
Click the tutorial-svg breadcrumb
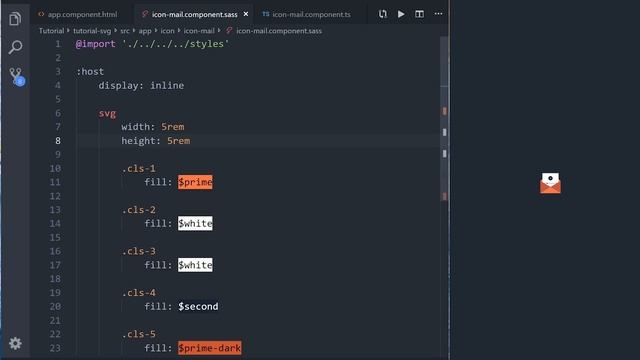coord(92,31)
